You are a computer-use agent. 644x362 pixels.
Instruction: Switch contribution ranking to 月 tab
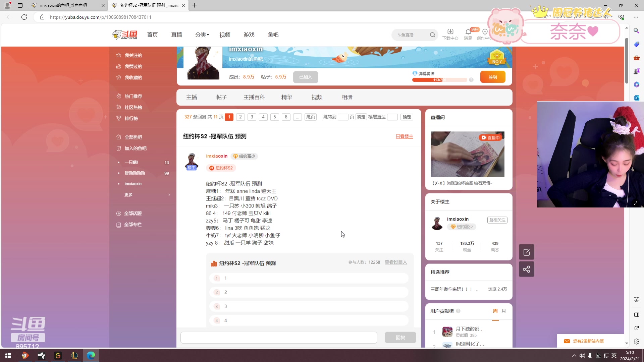click(x=503, y=311)
